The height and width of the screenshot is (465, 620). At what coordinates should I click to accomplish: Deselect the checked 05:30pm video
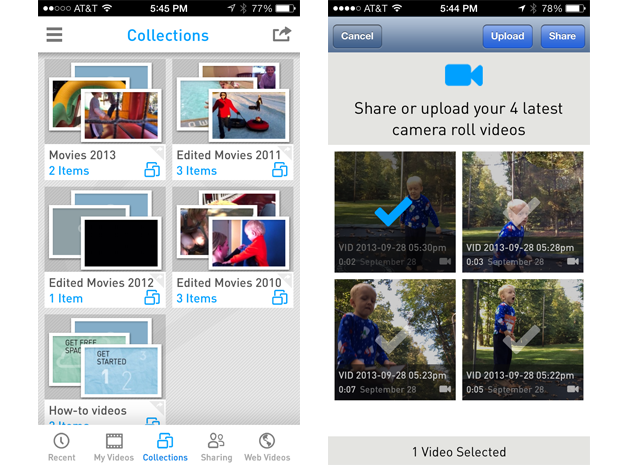click(394, 211)
